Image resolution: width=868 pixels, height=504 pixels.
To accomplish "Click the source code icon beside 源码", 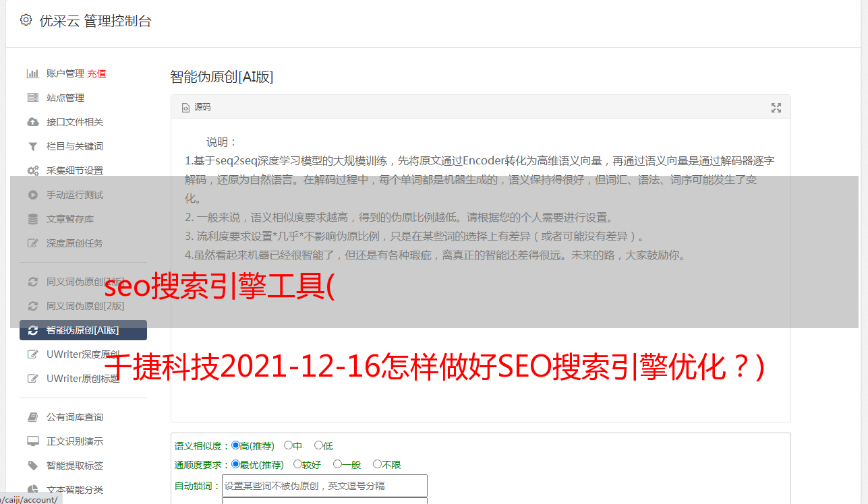I will coord(185,107).
